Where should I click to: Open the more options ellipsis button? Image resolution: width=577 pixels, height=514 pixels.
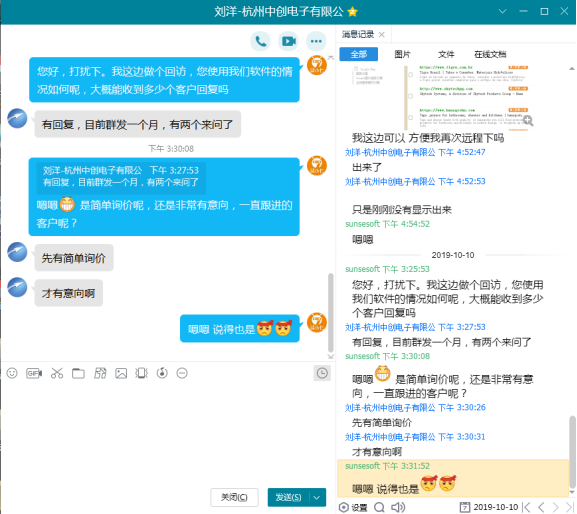(316, 41)
